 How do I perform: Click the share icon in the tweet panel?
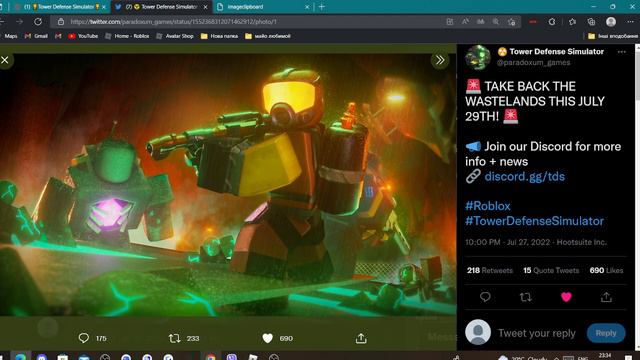tap(606, 297)
